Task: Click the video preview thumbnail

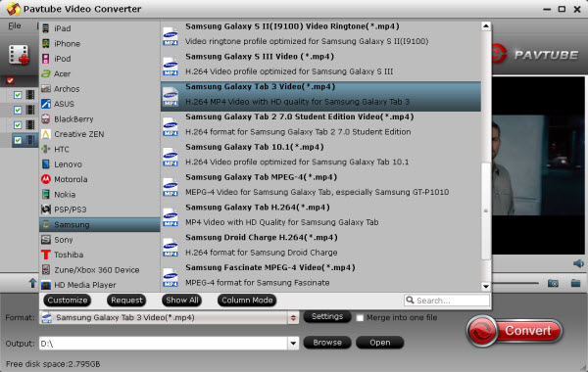Action: click(538, 164)
